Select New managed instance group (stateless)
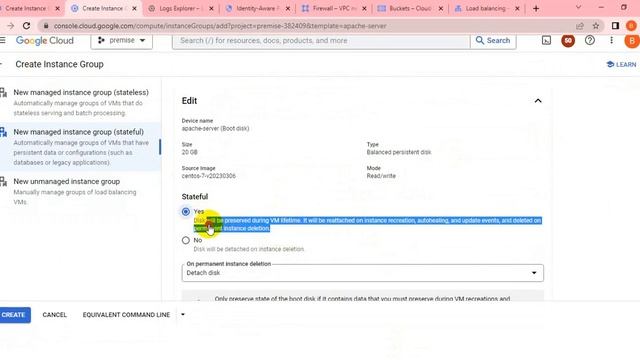 81,102
